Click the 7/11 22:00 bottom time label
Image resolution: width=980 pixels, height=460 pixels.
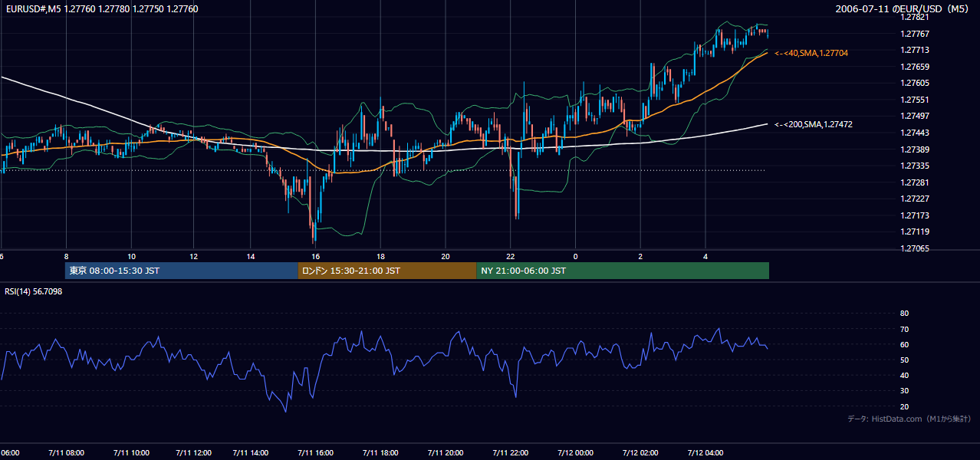510,452
